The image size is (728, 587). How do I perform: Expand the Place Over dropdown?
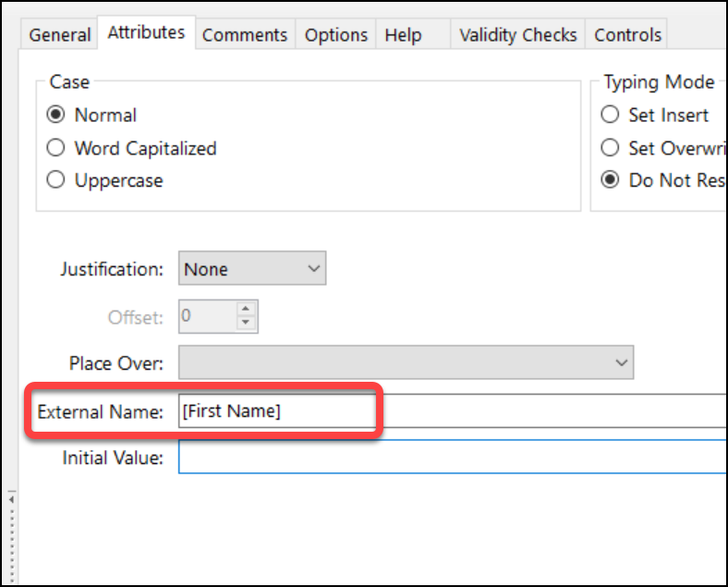[x=406, y=363]
